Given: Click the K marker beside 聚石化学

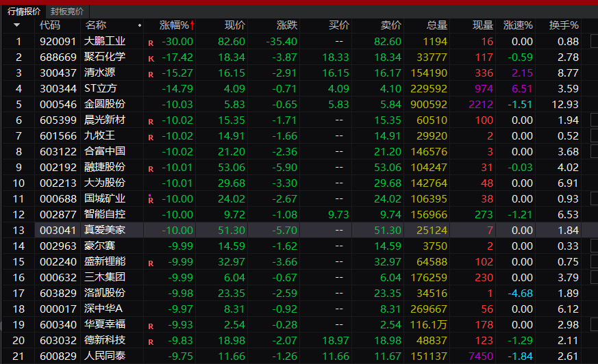Looking at the screenshot, I should tap(151, 59).
